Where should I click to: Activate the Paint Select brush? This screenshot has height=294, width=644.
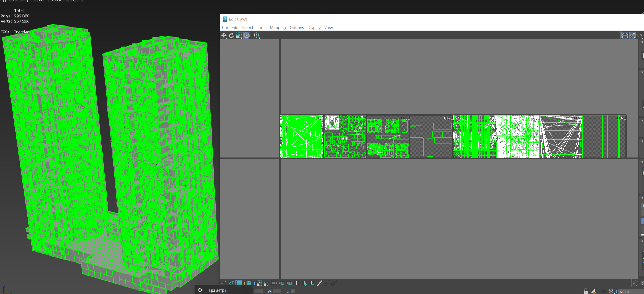coord(319,283)
